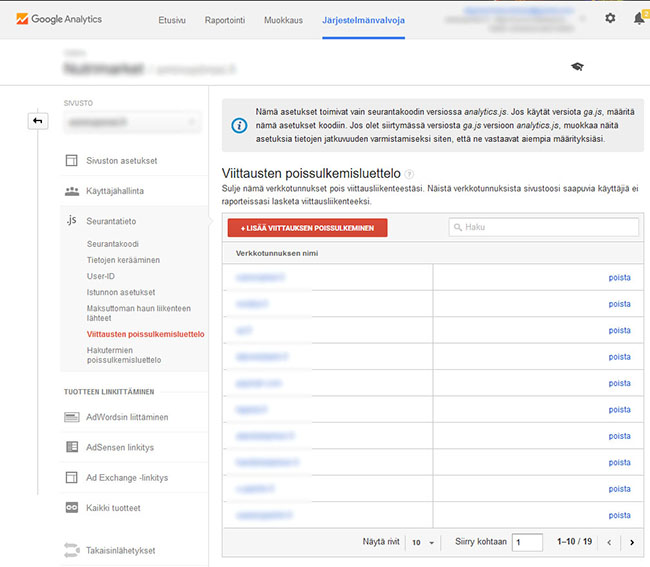Screen dimensions: 650x567
Task: Click the first blurred domain name link
Action: coord(260,277)
